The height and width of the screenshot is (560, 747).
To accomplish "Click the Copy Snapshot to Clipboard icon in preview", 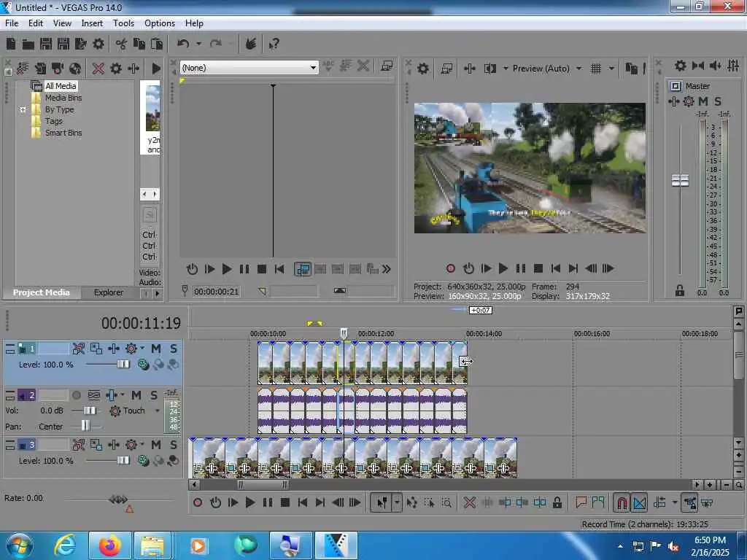I will pos(631,69).
